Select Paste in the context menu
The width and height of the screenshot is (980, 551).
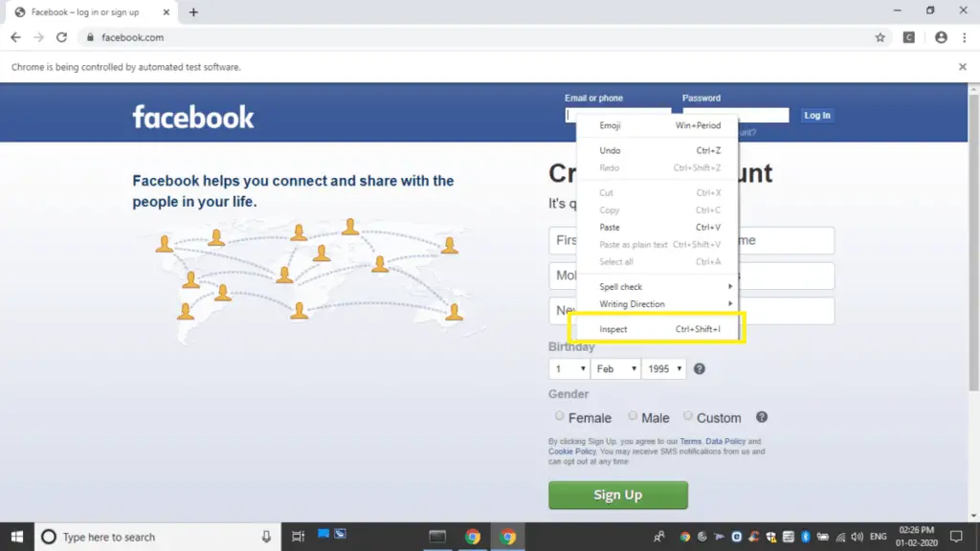[657, 228]
